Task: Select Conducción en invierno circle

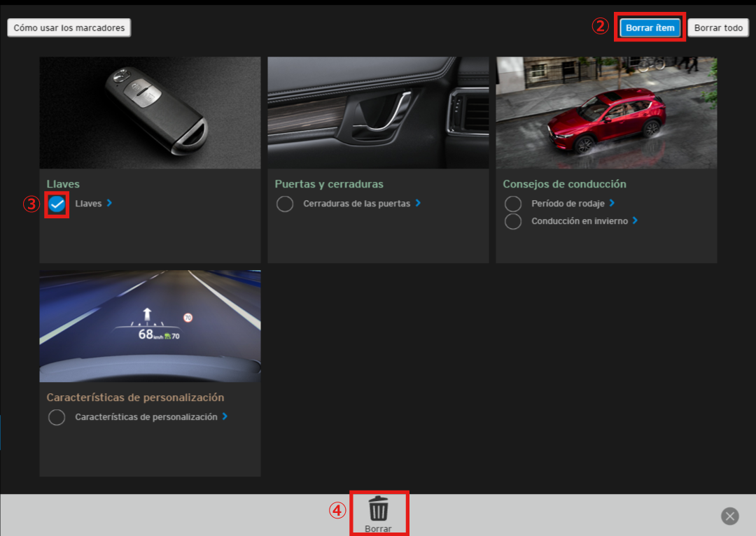Action: click(x=513, y=221)
